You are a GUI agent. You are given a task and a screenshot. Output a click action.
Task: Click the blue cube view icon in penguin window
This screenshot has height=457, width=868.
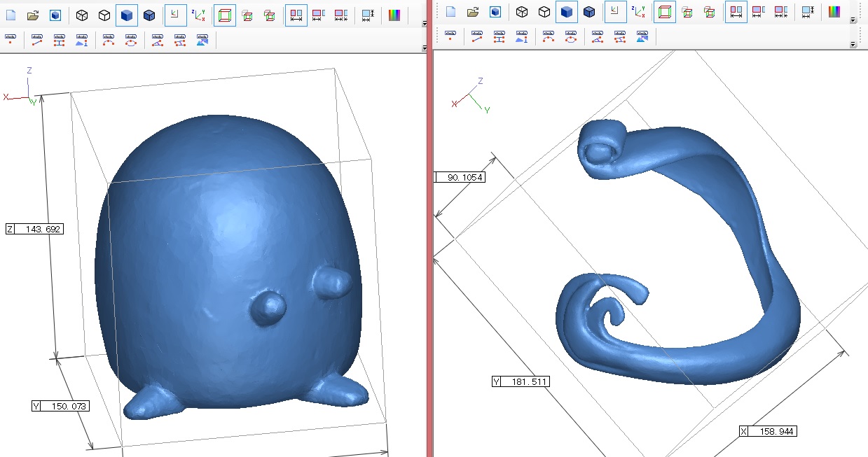tap(55, 15)
